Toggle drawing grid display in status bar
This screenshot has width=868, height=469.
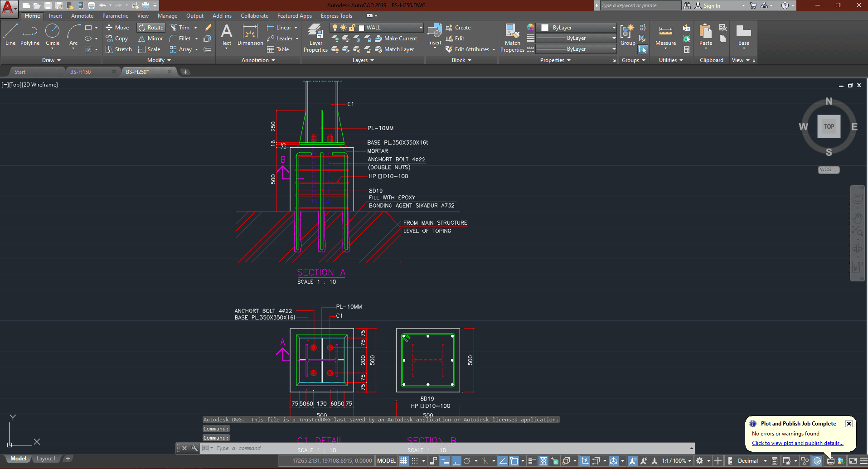(403, 461)
